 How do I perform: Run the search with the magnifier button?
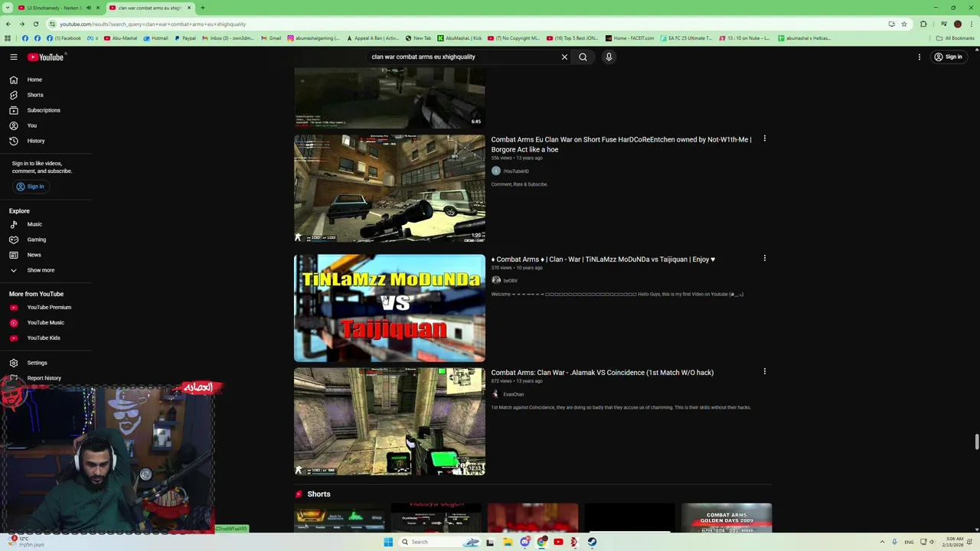click(583, 57)
